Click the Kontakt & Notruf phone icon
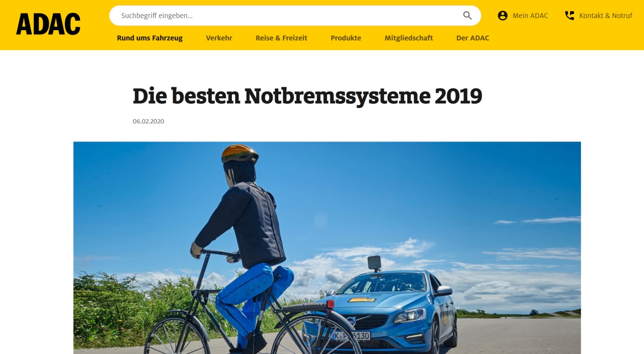644x354 pixels. (570, 16)
